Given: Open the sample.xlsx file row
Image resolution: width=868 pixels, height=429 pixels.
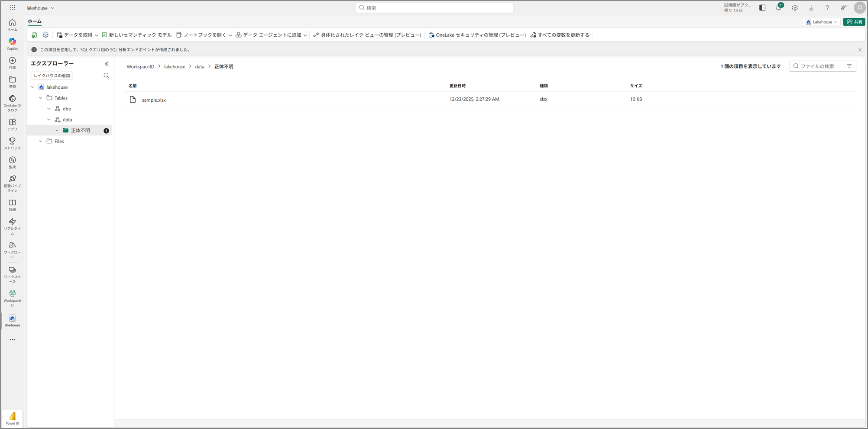Looking at the screenshot, I should (154, 100).
